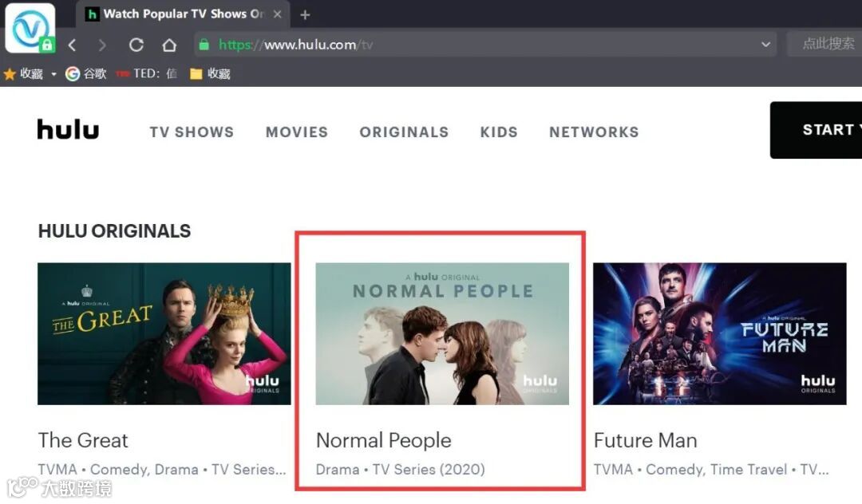Image resolution: width=862 pixels, height=504 pixels.
Task: Open the browser logo menu icon
Action: pyautogui.click(x=30, y=28)
